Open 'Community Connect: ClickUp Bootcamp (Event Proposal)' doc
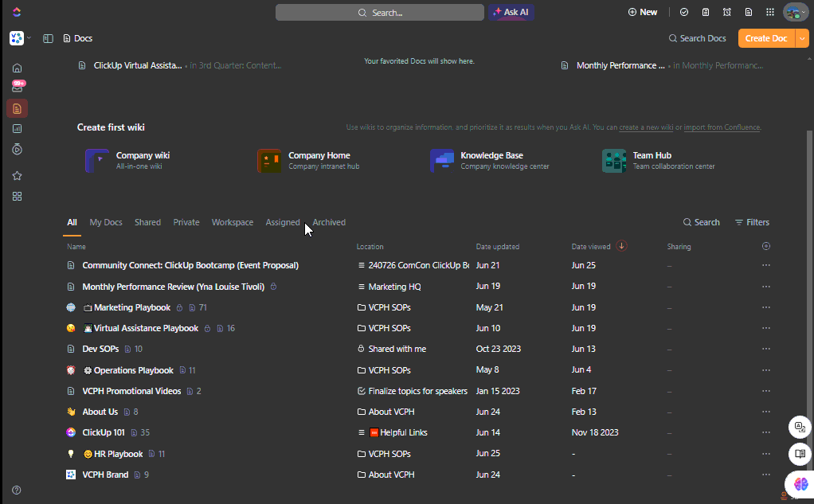This screenshot has width=814, height=504. click(190, 265)
